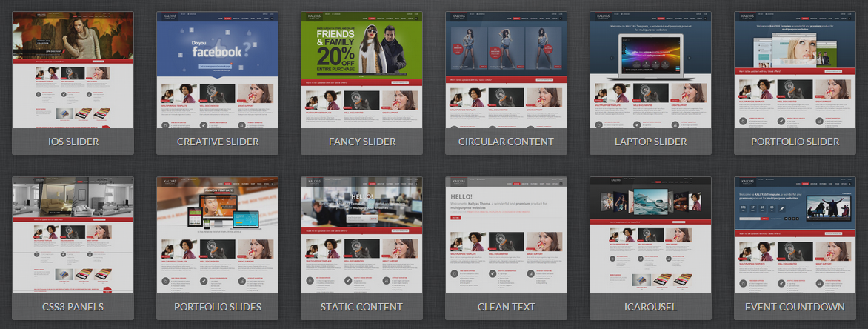This screenshot has height=329, width=868.
Task: Open the iCarousel preview thumbnail
Action: [650, 236]
